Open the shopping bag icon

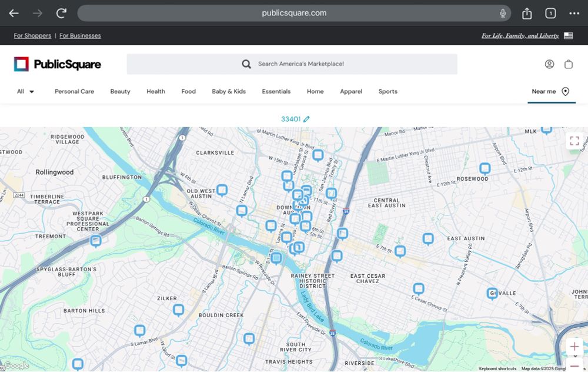(569, 64)
